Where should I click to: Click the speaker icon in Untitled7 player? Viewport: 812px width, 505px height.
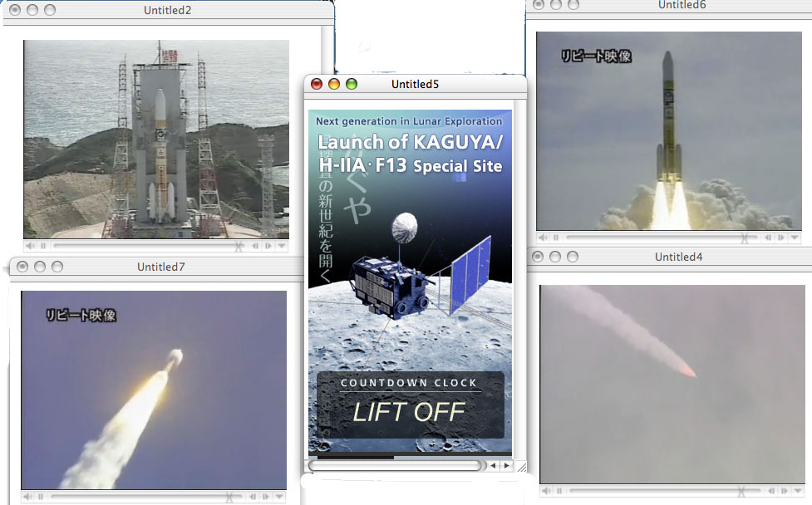(x=28, y=497)
